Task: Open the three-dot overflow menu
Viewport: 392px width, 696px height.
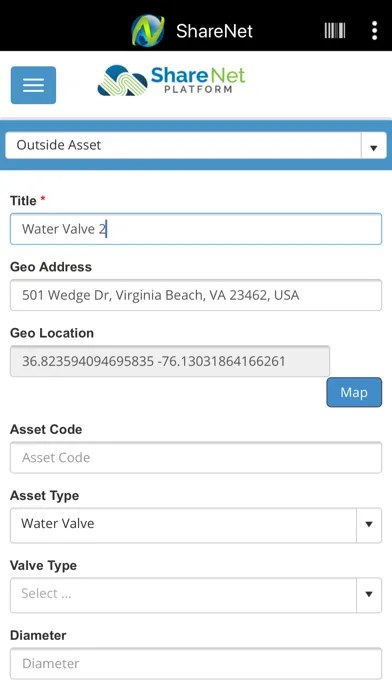Action: (375, 31)
